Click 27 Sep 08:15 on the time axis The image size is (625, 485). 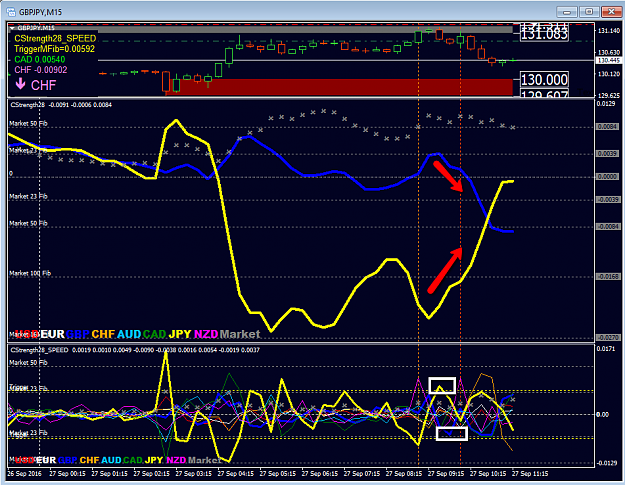click(404, 474)
